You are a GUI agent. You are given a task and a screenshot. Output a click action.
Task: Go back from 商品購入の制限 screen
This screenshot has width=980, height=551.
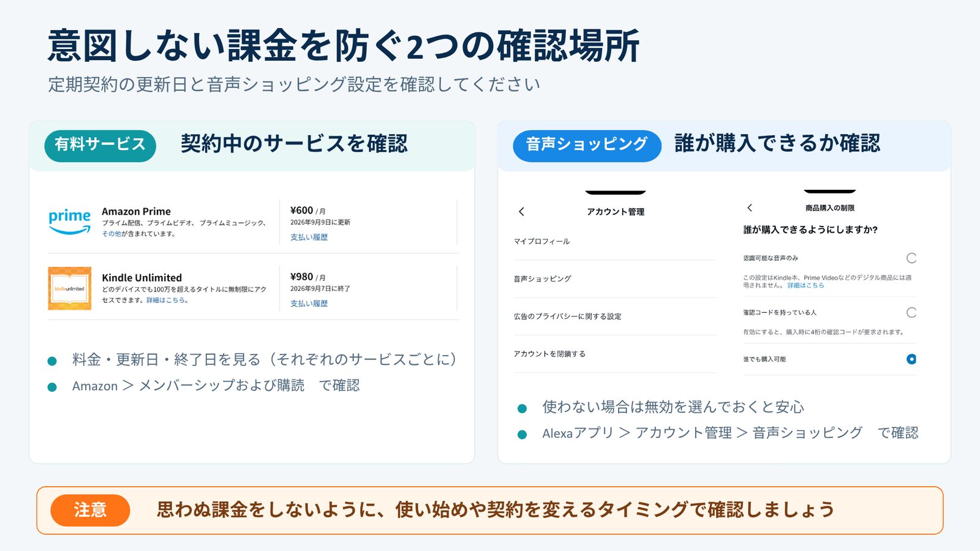click(750, 208)
